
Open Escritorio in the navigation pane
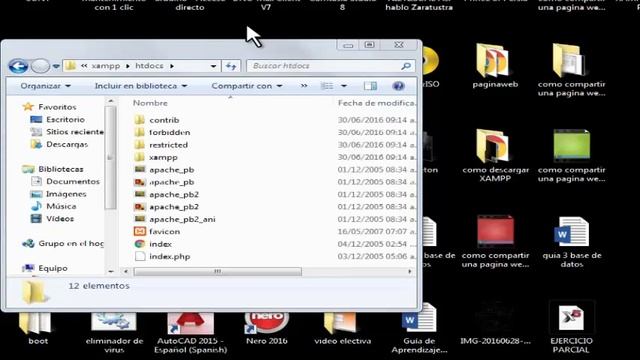[65, 120]
